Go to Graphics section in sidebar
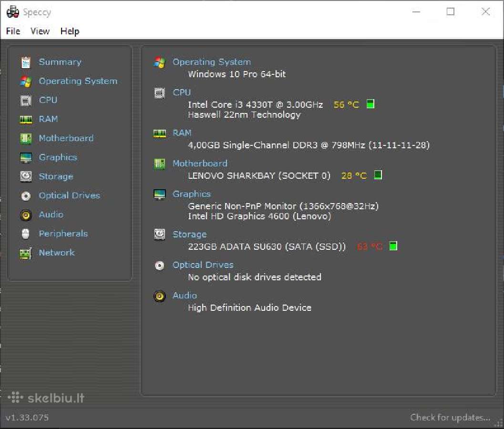The image size is (504, 429). [x=58, y=157]
